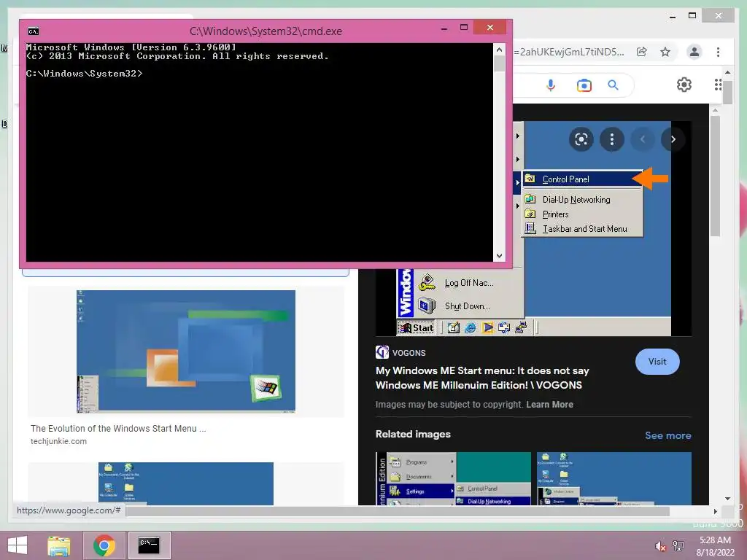This screenshot has width=747, height=560.
Task: Open the Learn More copyright link
Action: tap(549, 405)
